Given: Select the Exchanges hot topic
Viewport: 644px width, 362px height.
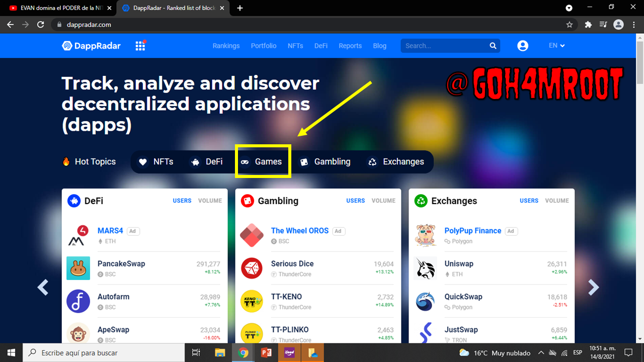Looking at the screenshot, I should click(396, 162).
